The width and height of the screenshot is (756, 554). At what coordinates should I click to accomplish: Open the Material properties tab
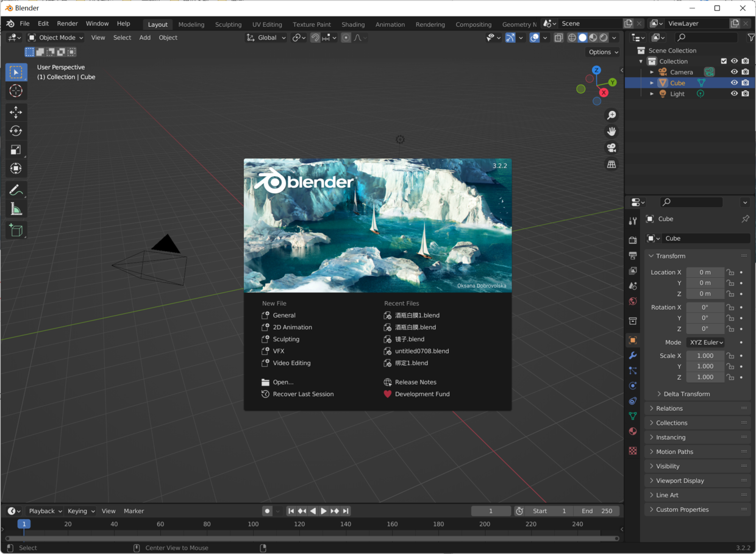[x=632, y=431]
